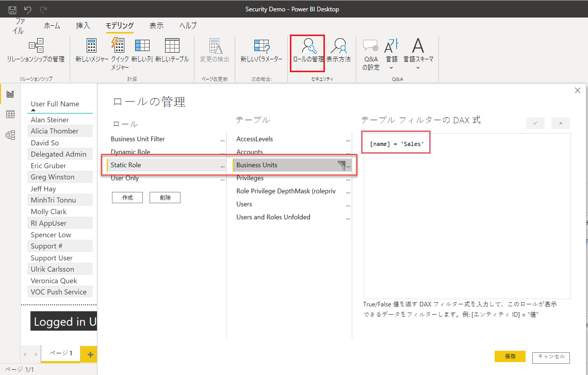Image resolution: width=588 pixels, height=375 pixels.
Task: Switch to Model view in sidebar
Action: (x=10, y=135)
